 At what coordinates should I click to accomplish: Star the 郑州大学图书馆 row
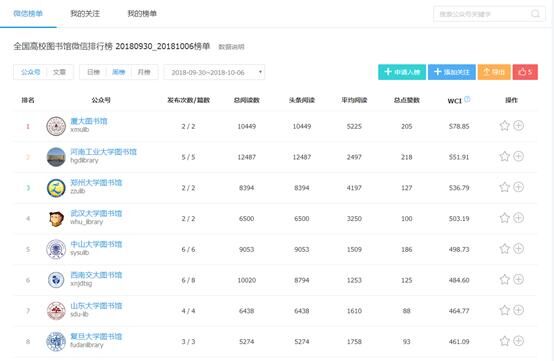coord(505,187)
